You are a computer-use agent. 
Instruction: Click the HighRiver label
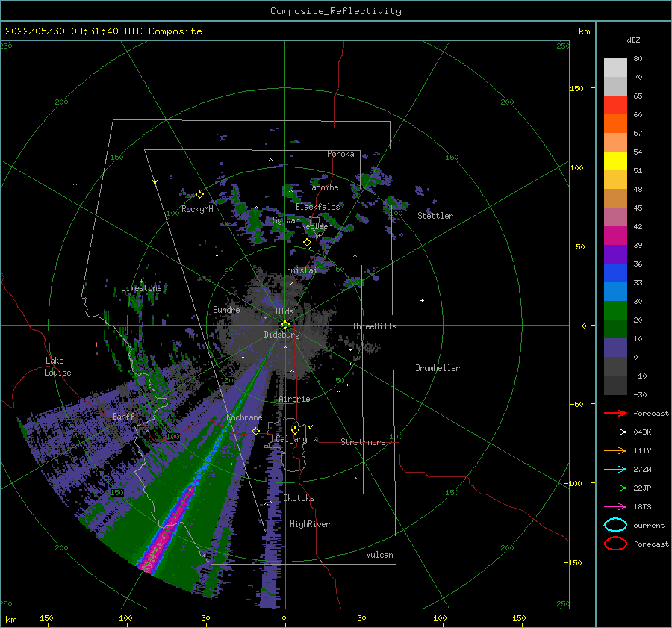coord(310,524)
